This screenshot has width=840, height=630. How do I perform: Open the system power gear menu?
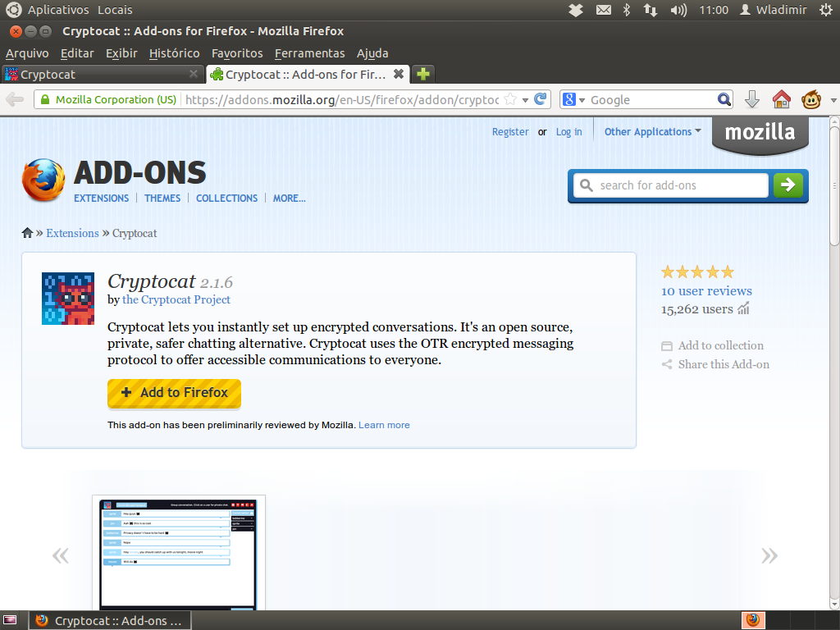[x=826, y=10]
